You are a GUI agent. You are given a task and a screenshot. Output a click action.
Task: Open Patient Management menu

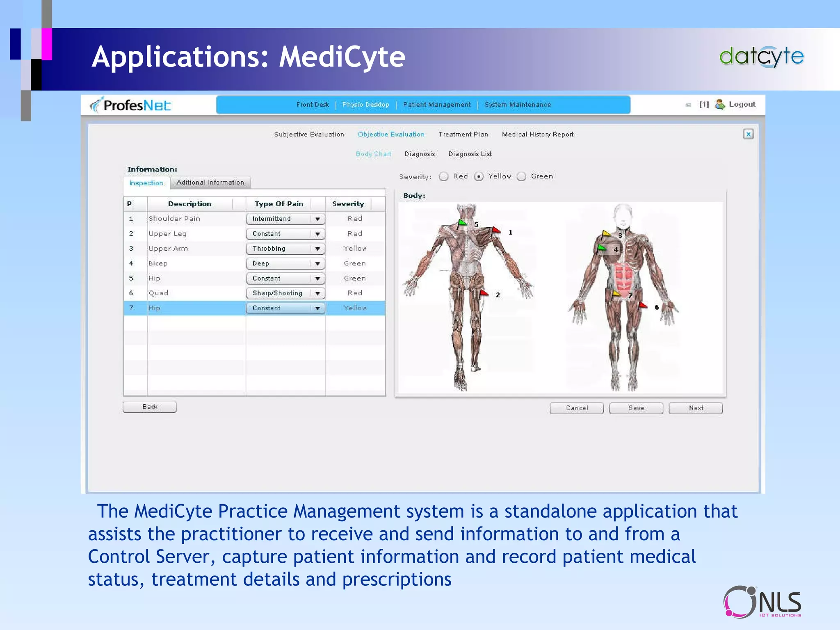point(437,105)
